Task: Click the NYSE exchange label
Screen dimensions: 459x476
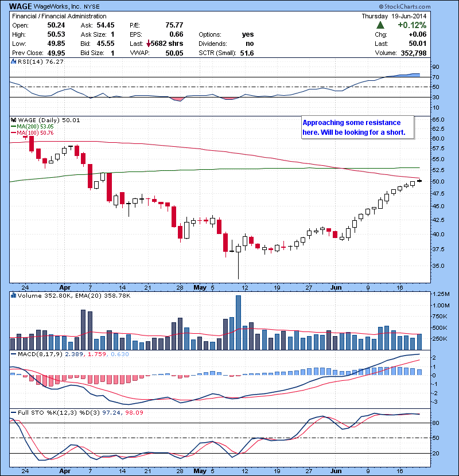Action: point(92,7)
